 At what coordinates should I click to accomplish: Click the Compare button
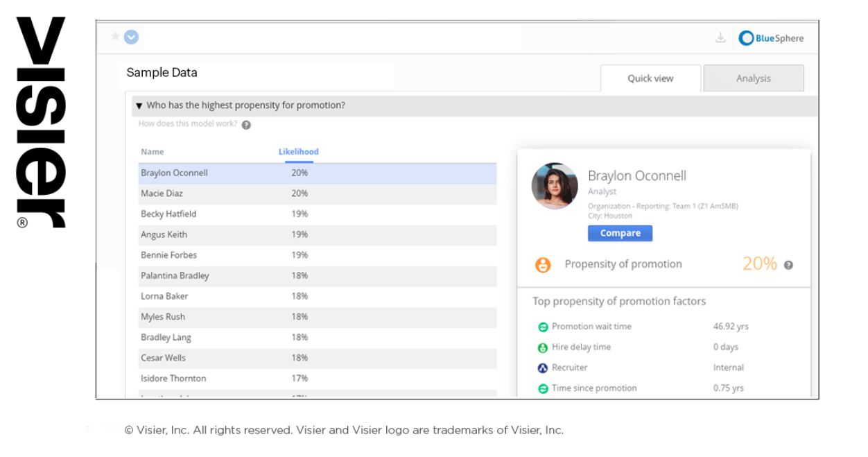tap(620, 233)
